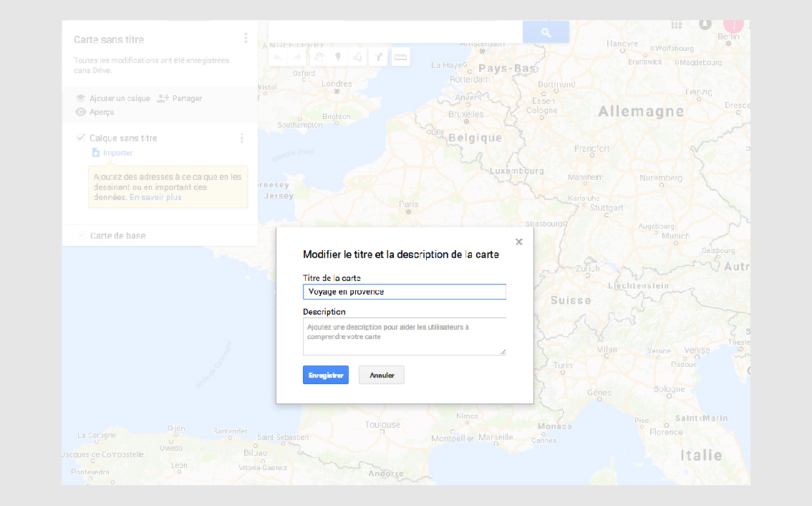Screen dimensions: 812x506
Task: Click the Ajouter un calque label
Action: 120,98
